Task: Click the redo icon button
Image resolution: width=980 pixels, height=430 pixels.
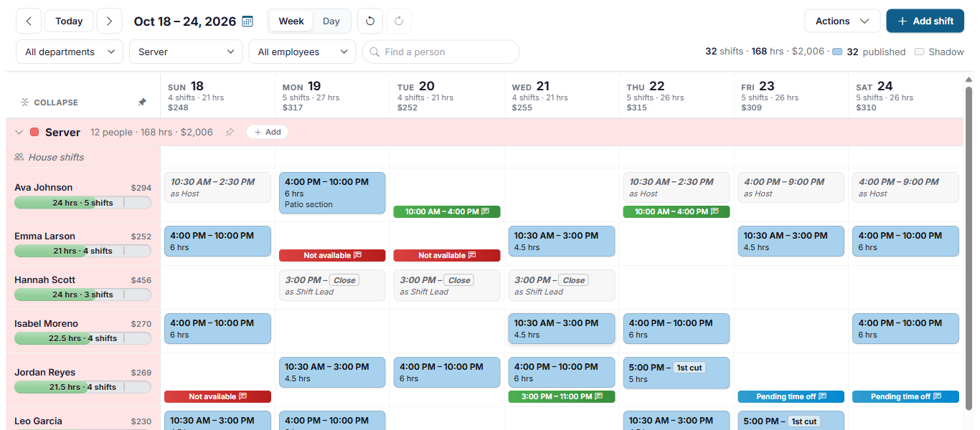Action: click(399, 21)
